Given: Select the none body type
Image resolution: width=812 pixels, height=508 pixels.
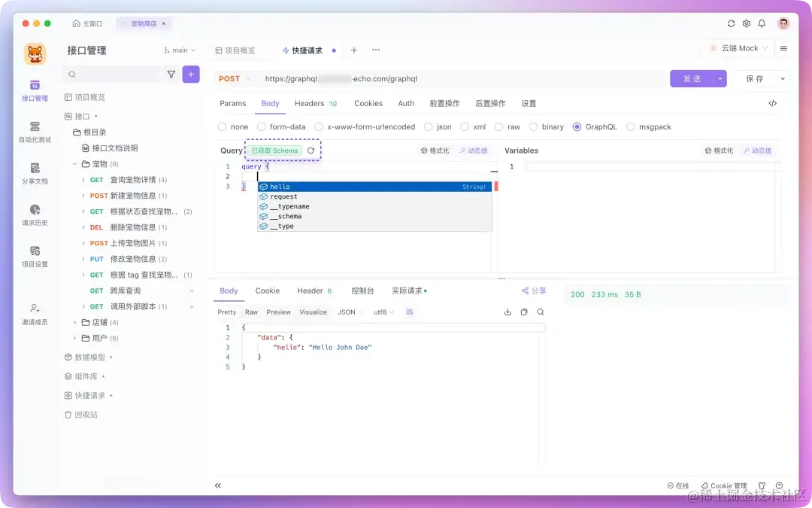Looking at the screenshot, I should click(233, 127).
